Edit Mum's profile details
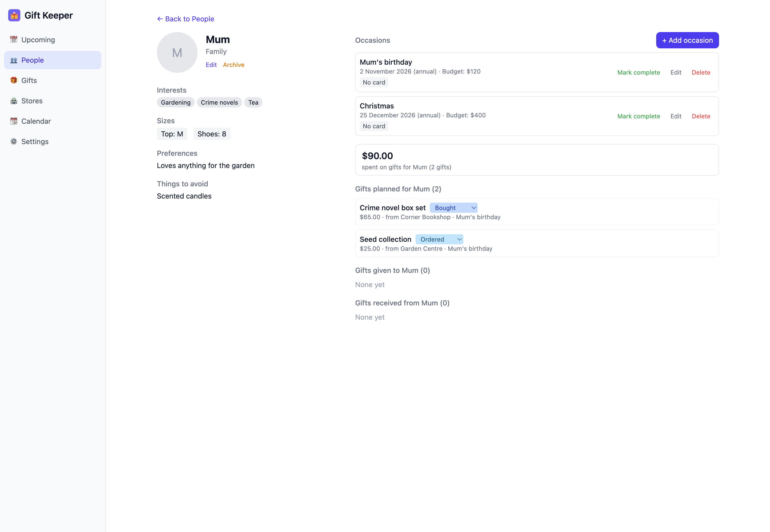Screen dimensions: 770x532 click(x=211, y=65)
